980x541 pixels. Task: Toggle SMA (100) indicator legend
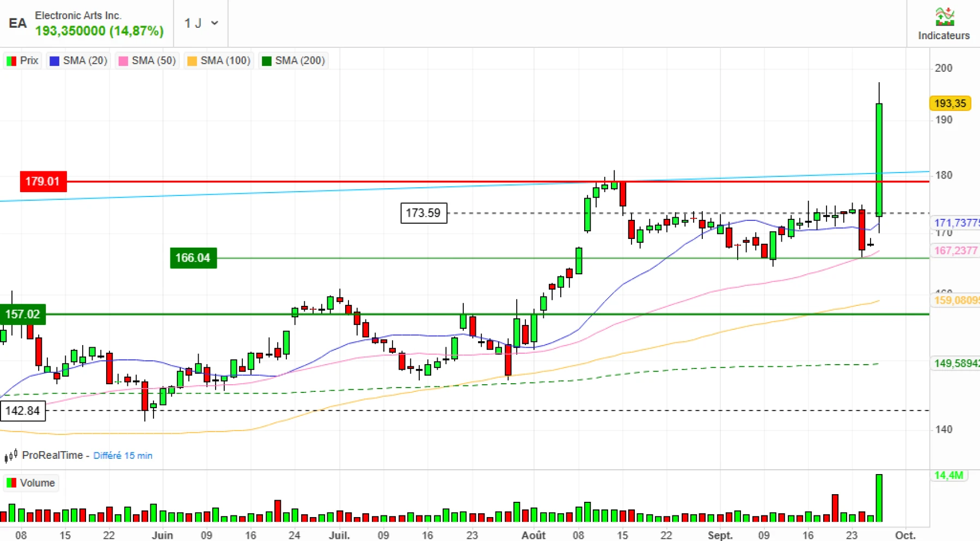(219, 60)
